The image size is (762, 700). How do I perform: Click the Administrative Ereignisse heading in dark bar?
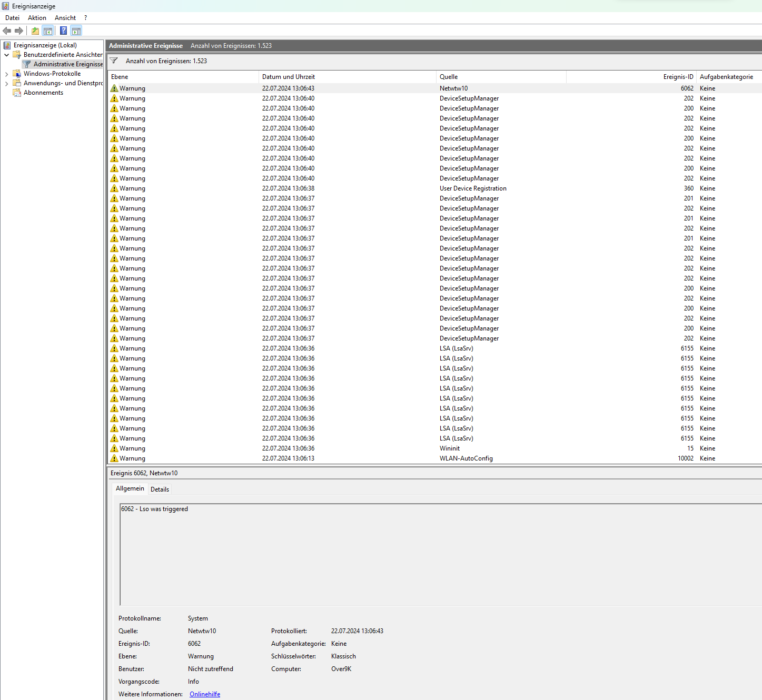(x=146, y=46)
